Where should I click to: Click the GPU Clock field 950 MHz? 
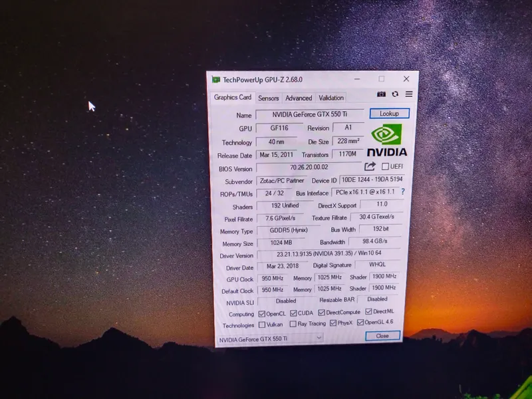[x=273, y=279]
